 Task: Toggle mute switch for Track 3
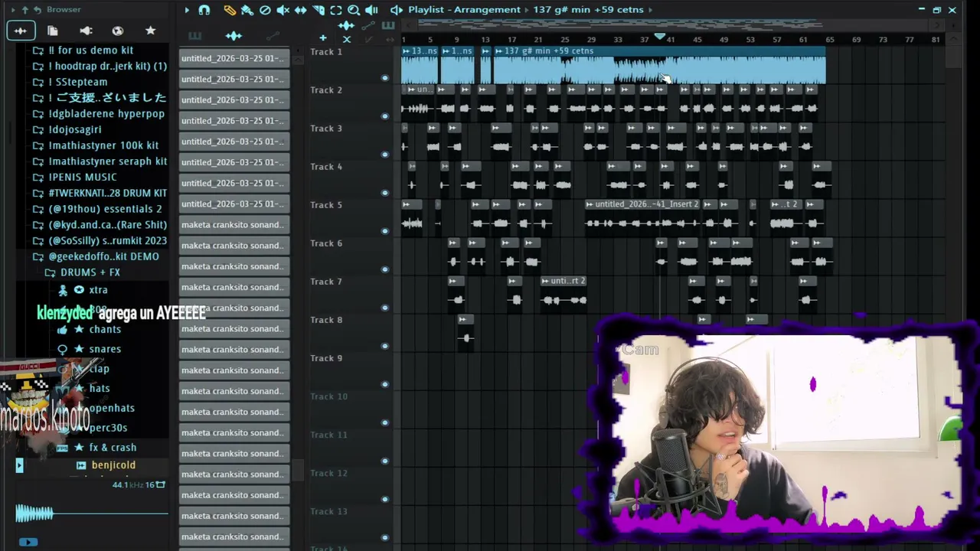[385, 155]
